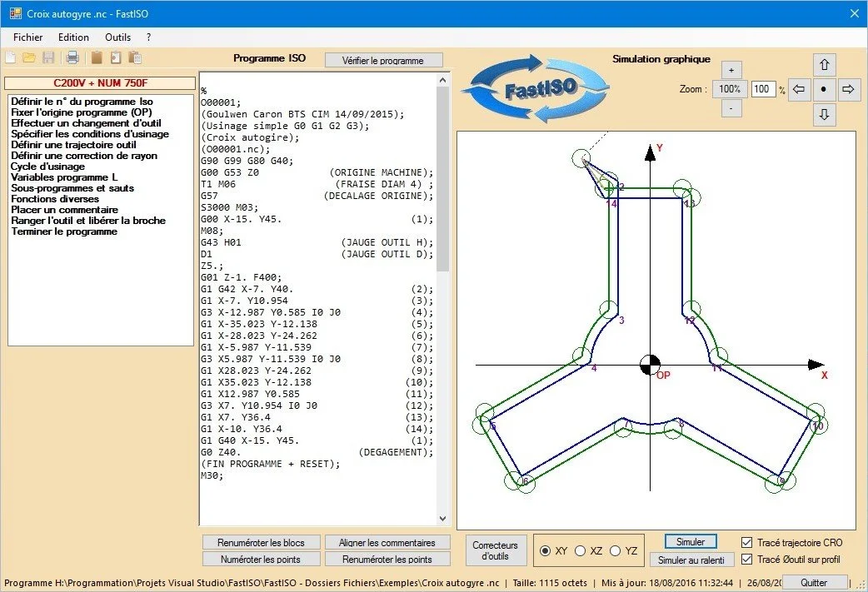Toggle the Tracé trajectoire CRO checkbox
This screenshot has height=592, width=868.
[747, 542]
